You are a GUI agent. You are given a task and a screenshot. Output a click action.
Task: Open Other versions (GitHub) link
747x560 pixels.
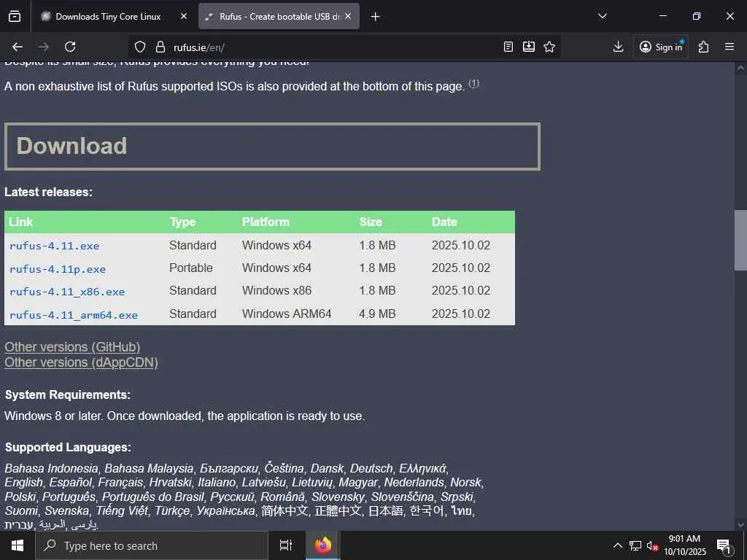[x=72, y=347]
